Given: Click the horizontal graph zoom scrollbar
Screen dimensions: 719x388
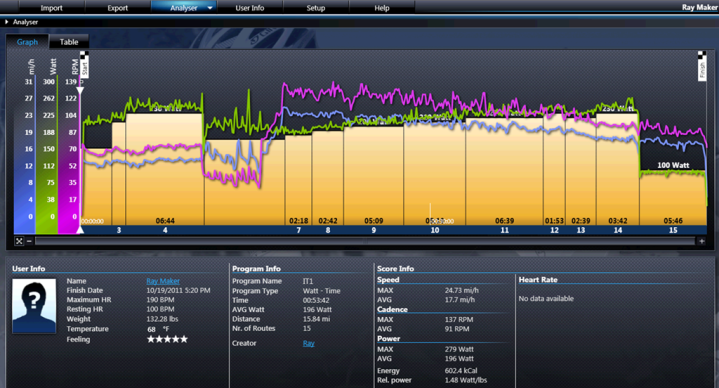Looking at the screenshot, I should (365, 241).
